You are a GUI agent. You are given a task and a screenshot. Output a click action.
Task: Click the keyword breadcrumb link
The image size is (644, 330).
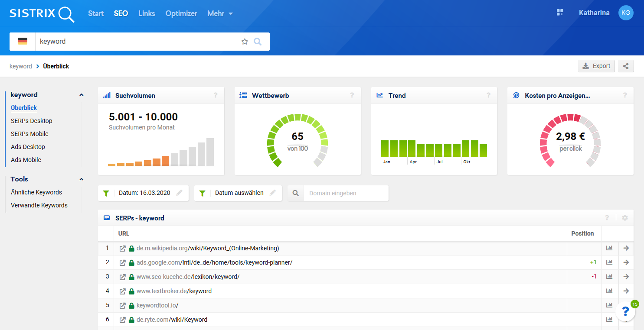coord(21,66)
